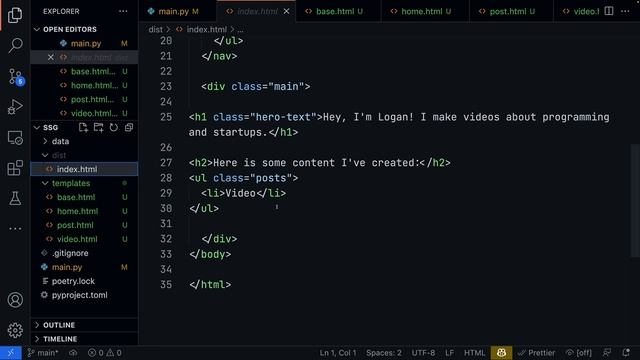The height and width of the screenshot is (360, 640).
Task: Open the .gitignore file
Action: click(x=84, y=253)
